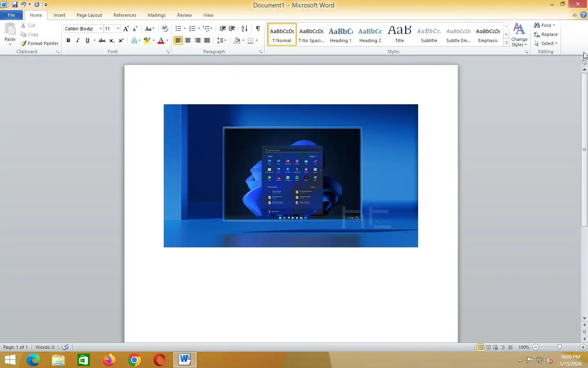The image size is (588, 368).
Task: Open the Multilevel List dropdown
Action: 207,29
